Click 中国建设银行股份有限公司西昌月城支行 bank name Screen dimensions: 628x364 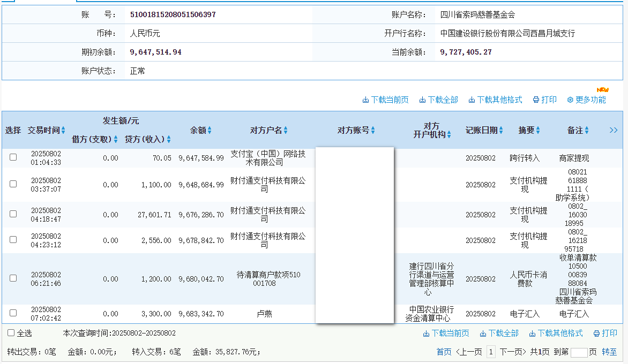click(x=507, y=33)
